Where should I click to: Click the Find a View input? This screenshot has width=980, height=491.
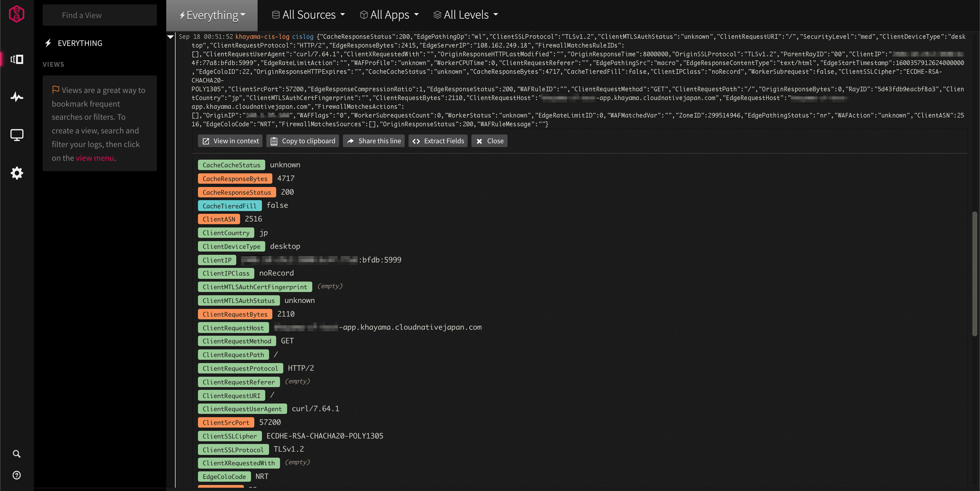pyautogui.click(x=100, y=15)
